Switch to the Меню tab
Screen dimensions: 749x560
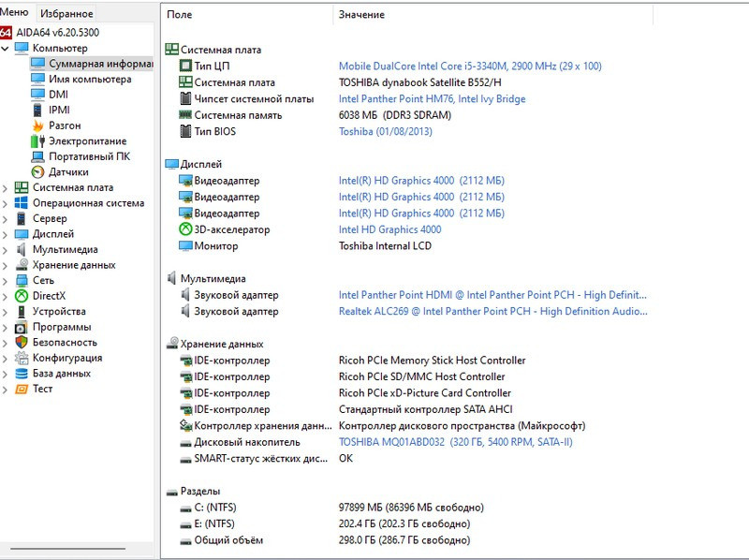15,12
